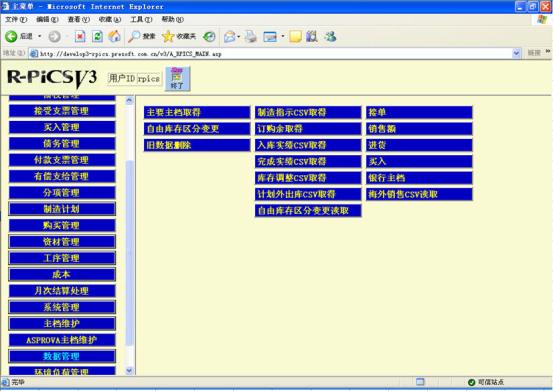This screenshot has width=553, height=391.
Task: Open the Mail icon dropdown arrow
Action: (x=239, y=36)
